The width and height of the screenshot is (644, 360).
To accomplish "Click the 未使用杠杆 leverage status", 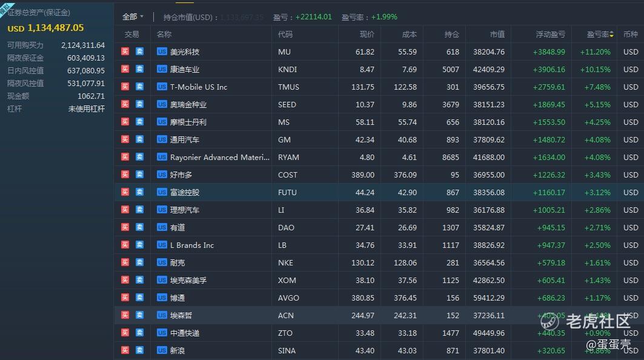I will pos(87,109).
